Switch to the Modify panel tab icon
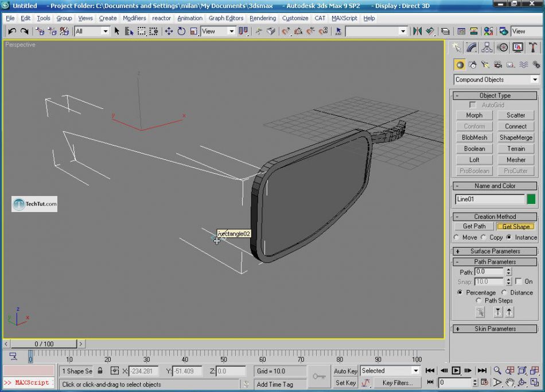This screenshot has height=392, width=545. (472, 47)
